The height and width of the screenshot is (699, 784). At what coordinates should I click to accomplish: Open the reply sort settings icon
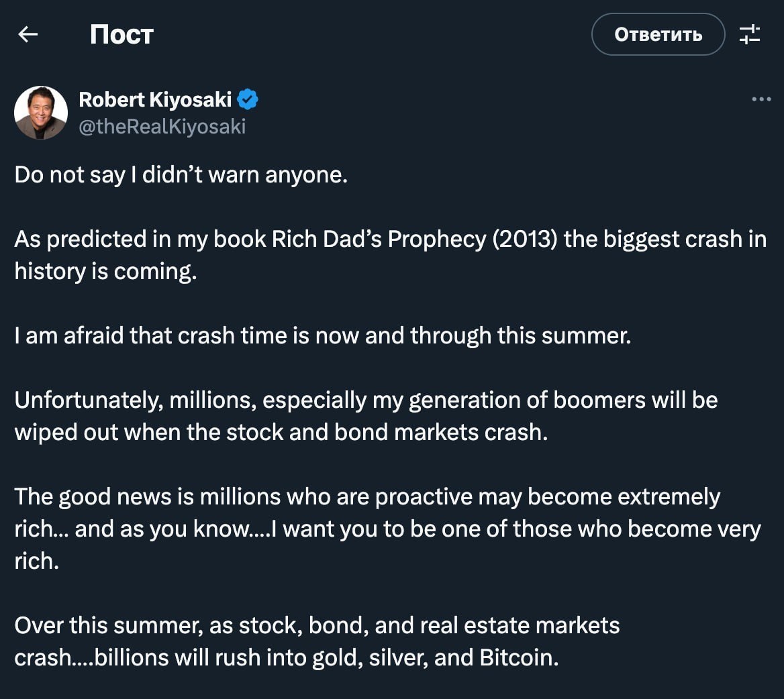(750, 34)
